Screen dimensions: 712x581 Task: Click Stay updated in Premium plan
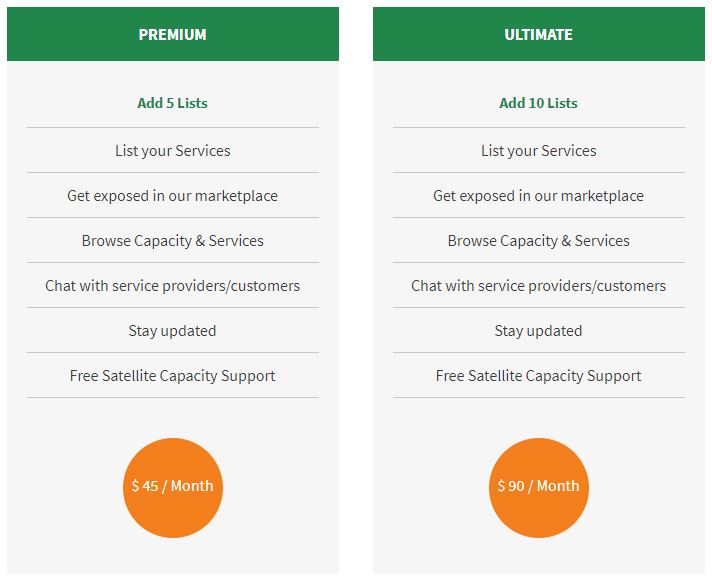tap(173, 330)
